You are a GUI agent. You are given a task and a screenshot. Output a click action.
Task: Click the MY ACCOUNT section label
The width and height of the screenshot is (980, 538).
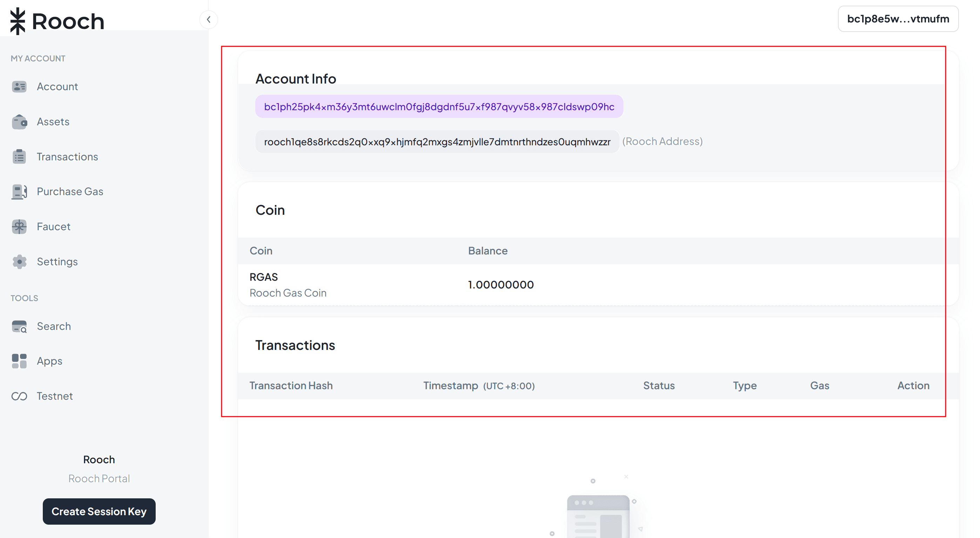pos(38,58)
